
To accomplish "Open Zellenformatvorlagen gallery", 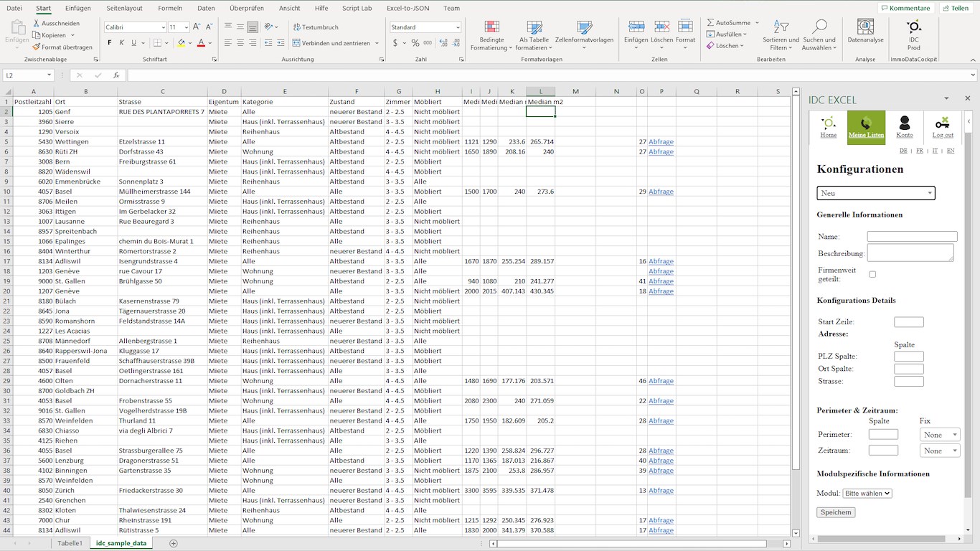I will click(584, 35).
